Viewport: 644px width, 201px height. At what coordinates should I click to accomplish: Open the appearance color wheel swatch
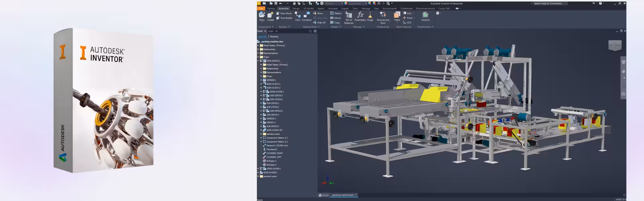click(346, 3)
